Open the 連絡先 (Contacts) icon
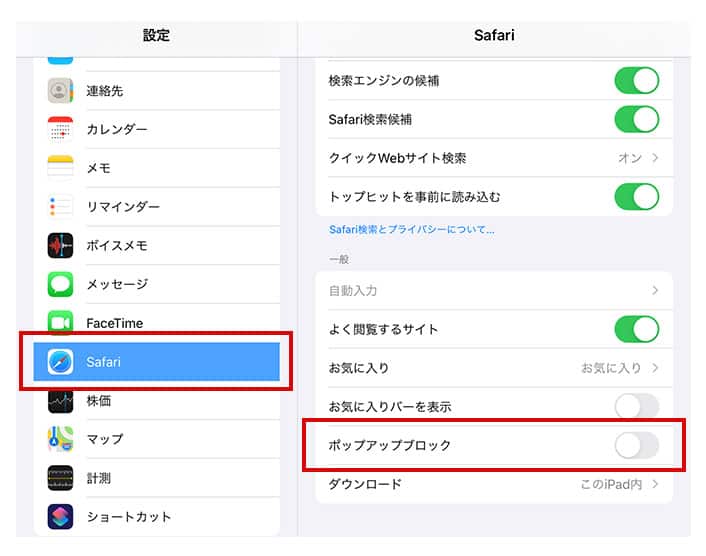Viewport: 706px width, 556px height. [x=61, y=91]
